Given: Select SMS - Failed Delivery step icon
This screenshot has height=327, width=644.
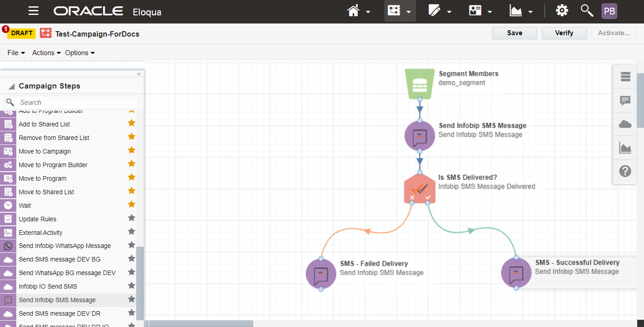Looking at the screenshot, I should point(321,273).
